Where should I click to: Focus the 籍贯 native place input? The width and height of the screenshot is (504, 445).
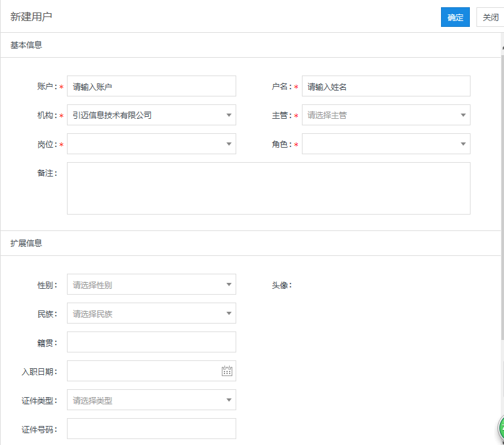click(152, 342)
